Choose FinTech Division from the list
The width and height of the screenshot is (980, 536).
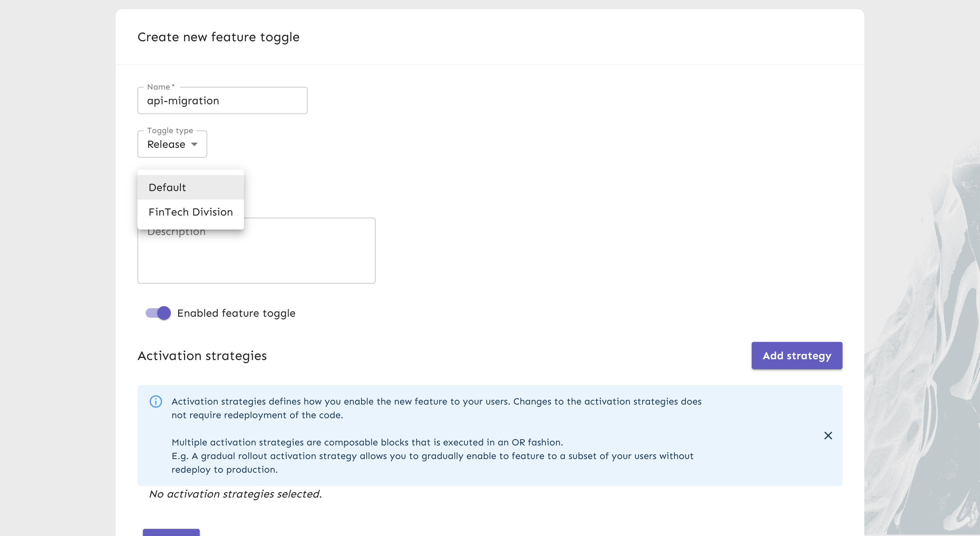point(190,212)
